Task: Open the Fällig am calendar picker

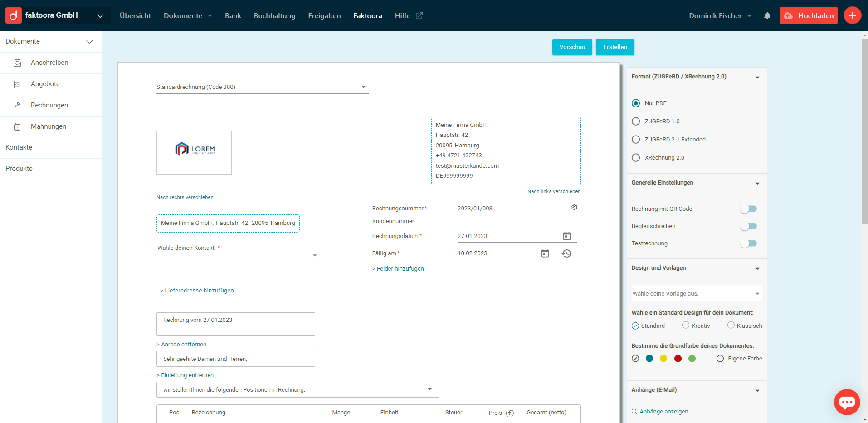Action: 545,253
